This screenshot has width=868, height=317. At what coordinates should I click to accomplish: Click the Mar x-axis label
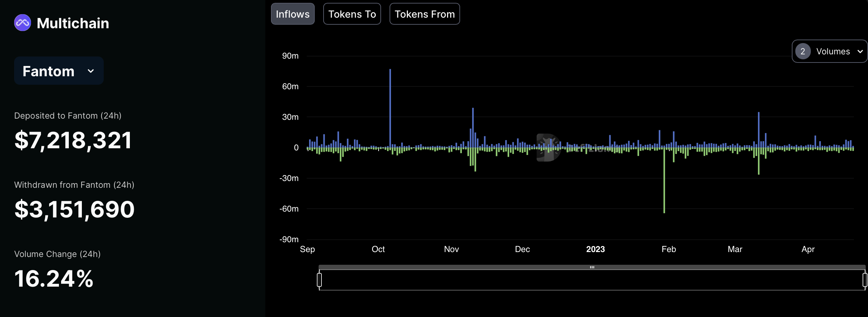click(x=735, y=249)
